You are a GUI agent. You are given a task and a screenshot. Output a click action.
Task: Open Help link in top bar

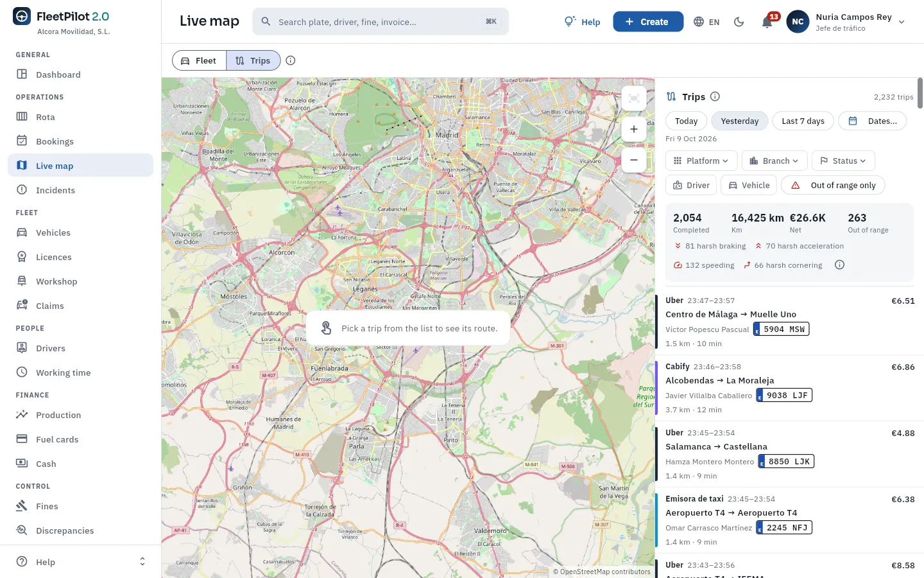click(582, 22)
